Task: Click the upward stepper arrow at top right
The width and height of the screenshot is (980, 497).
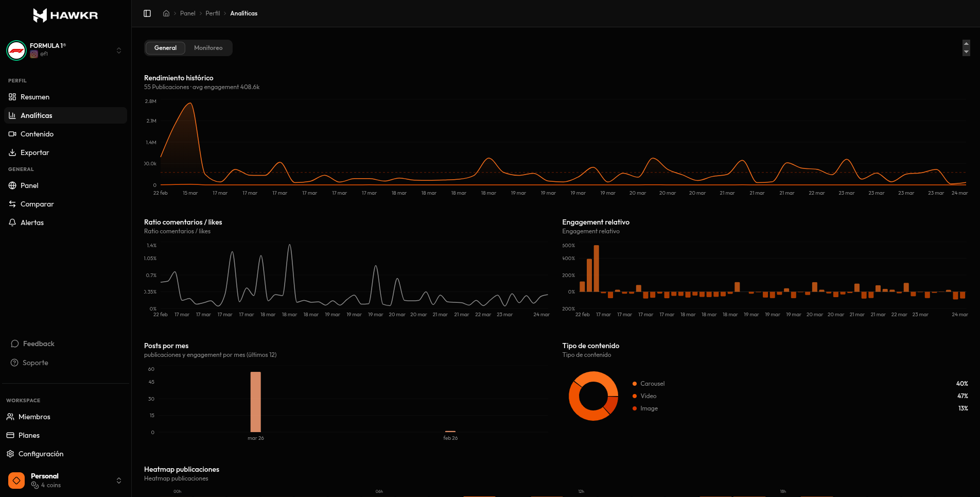Action: (x=966, y=44)
